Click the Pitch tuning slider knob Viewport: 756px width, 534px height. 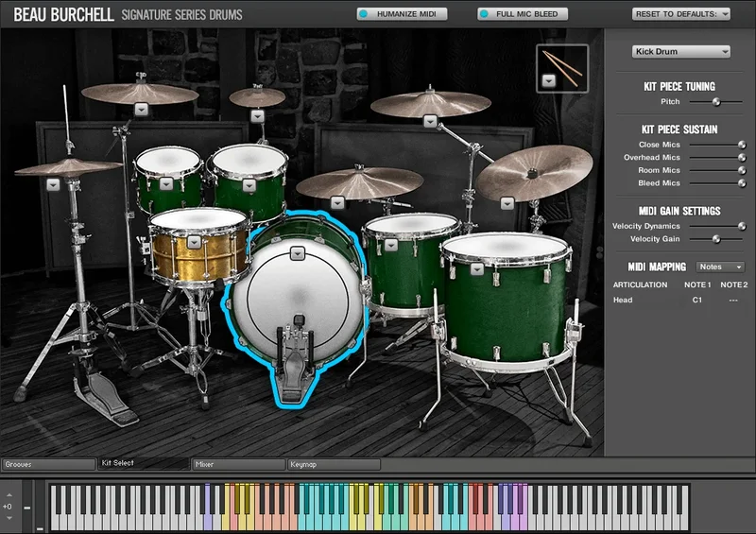click(716, 102)
